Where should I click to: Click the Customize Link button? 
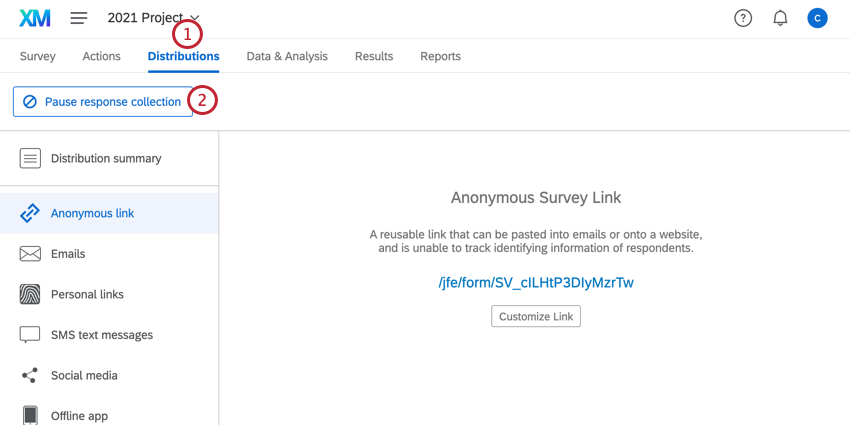coord(536,316)
